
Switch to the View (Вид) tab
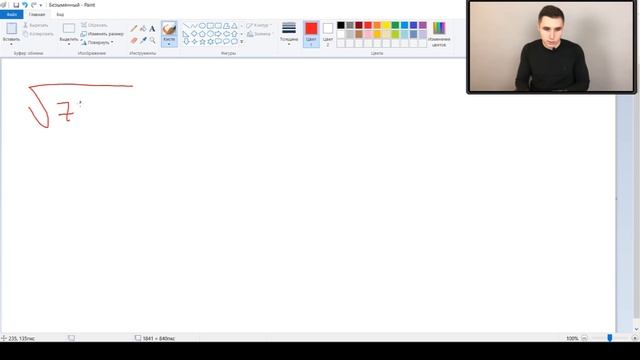[x=60, y=15]
